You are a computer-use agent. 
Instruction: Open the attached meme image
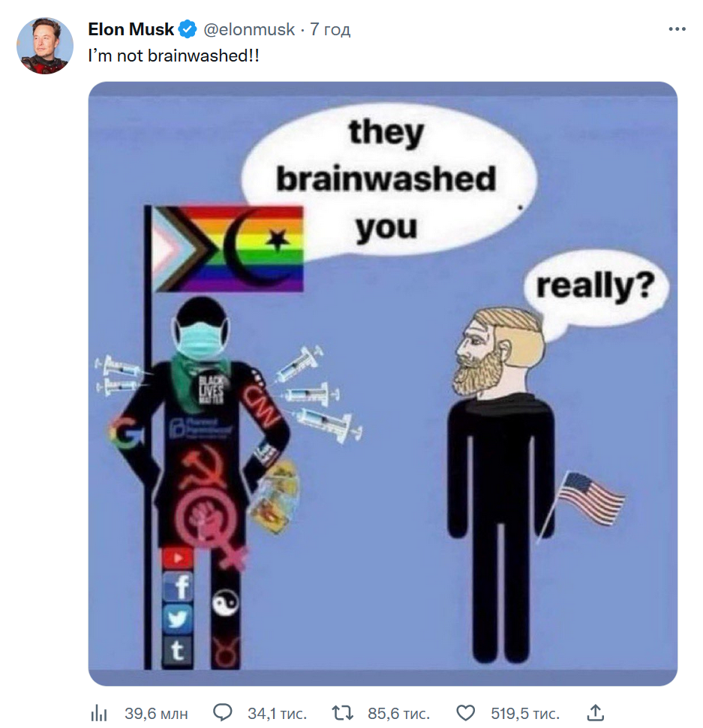coord(383,383)
